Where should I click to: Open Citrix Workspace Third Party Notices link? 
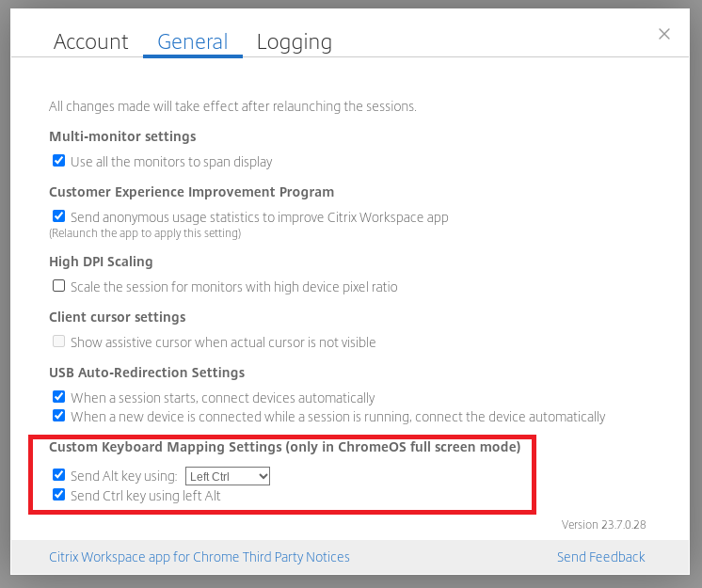click(199, 557)
